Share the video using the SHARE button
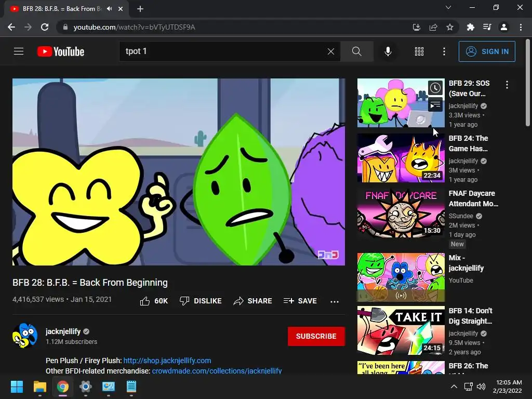 tap(253, 301)
